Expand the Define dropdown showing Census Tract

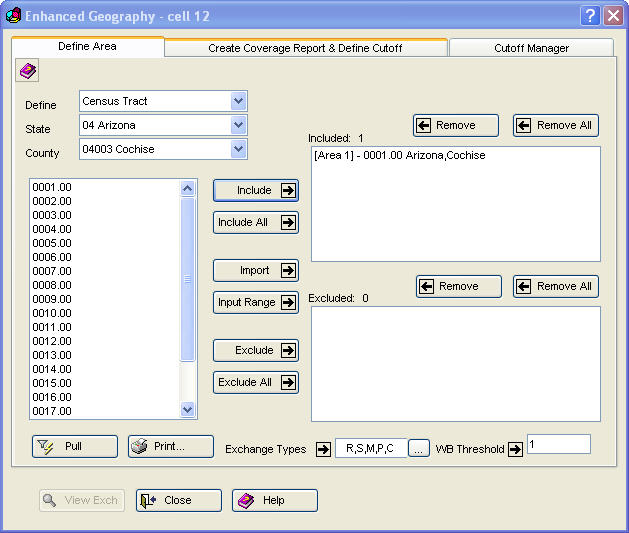pos(238,101)
